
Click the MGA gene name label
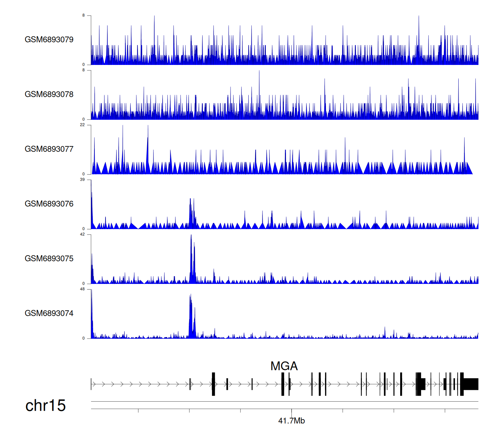point(284,366)
